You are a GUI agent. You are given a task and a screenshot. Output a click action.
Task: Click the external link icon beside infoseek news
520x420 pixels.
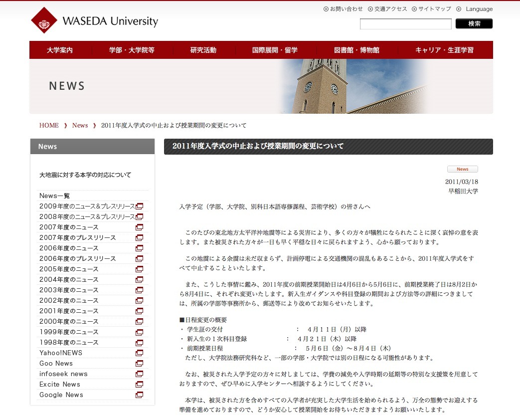139,374
